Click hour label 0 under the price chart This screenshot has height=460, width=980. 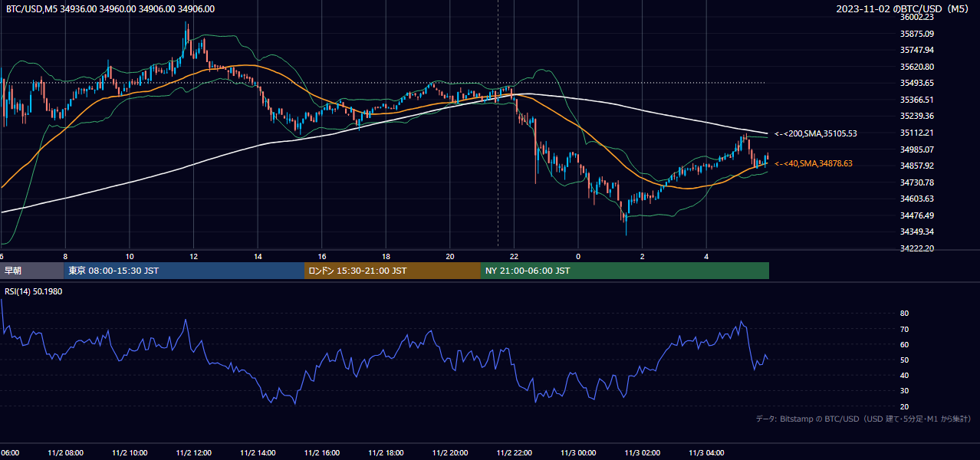578,256
